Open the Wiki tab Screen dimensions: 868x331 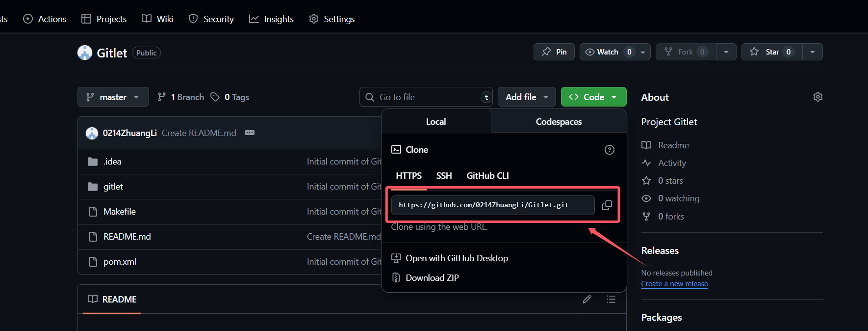(x=157, y=19)
